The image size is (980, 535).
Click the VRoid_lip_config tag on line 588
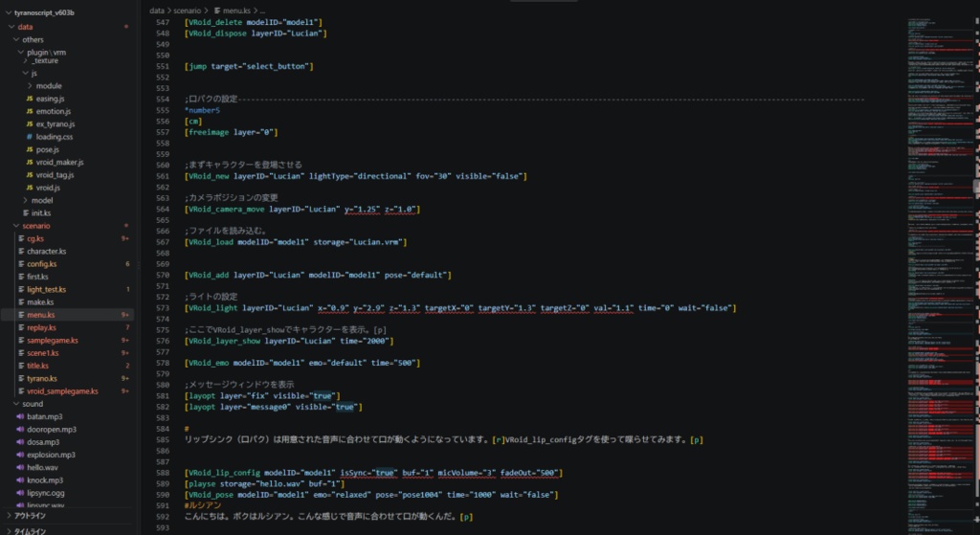click(222, 473)
